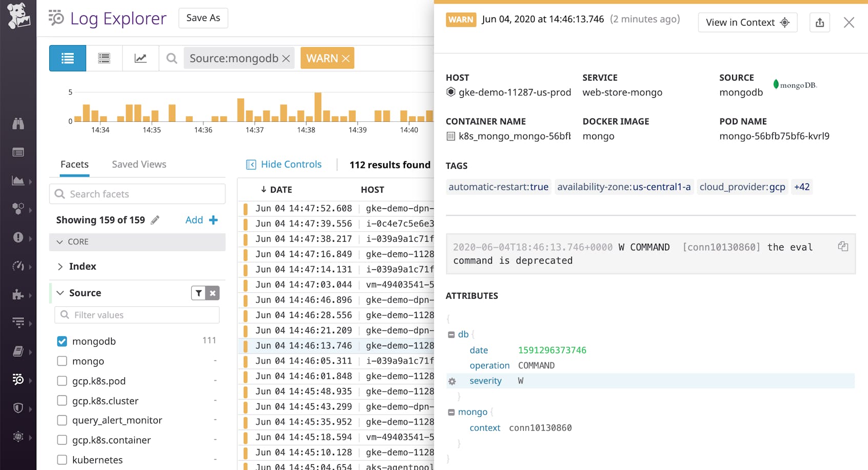
Task: Uncheck the mongodb source filter
Action: [x=62, y=341]
